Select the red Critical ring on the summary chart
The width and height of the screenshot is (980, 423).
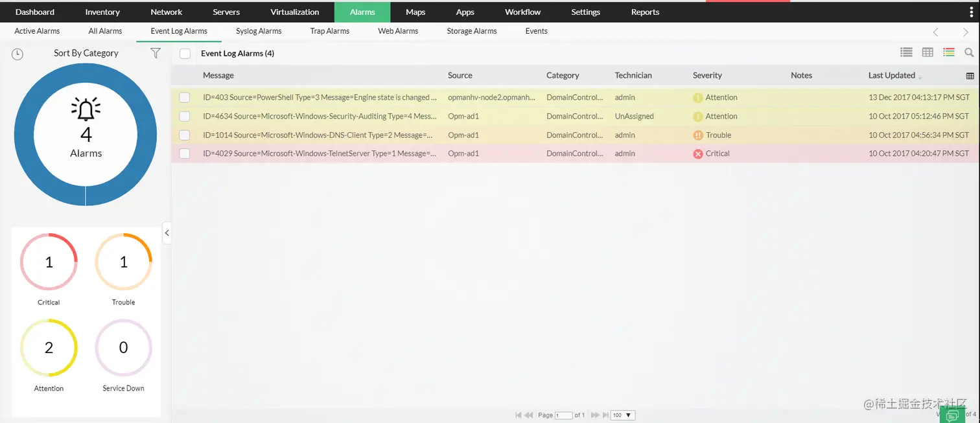click(x=48, y=262)
